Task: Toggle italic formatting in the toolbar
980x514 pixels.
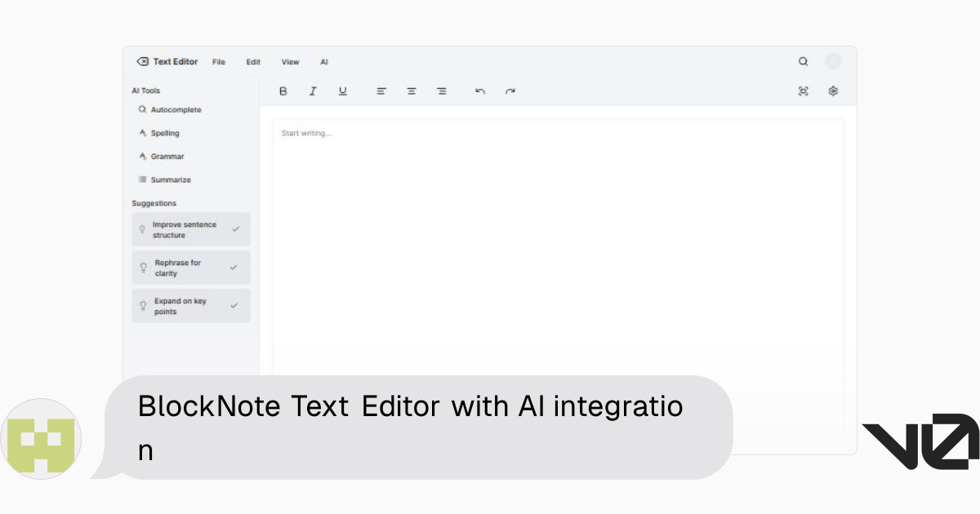Action: (313, 91)
